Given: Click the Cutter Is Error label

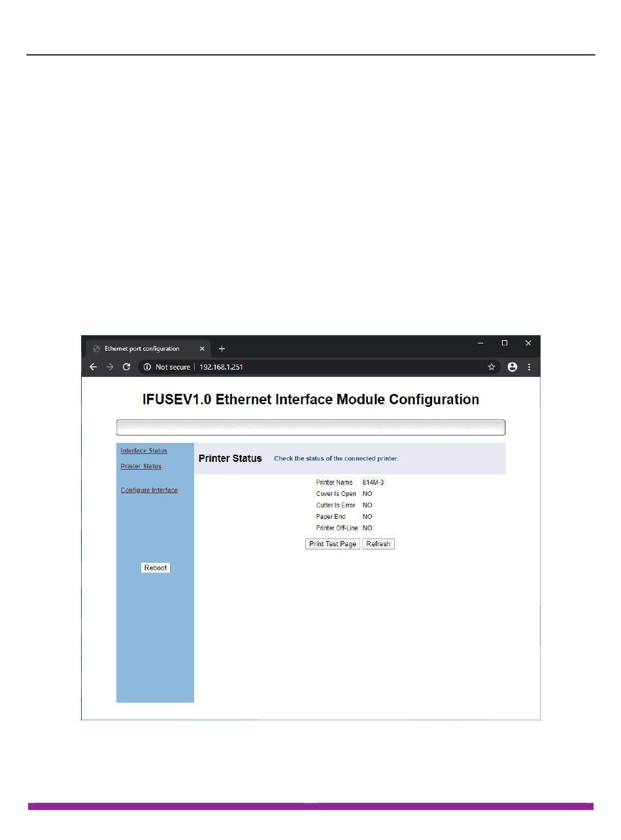Looking at the screenshot, I should (x=335, y=505).
